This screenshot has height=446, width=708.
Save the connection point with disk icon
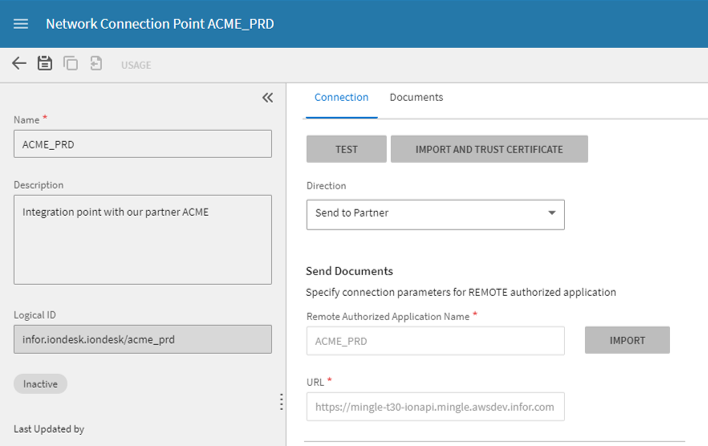coord(45,64)
